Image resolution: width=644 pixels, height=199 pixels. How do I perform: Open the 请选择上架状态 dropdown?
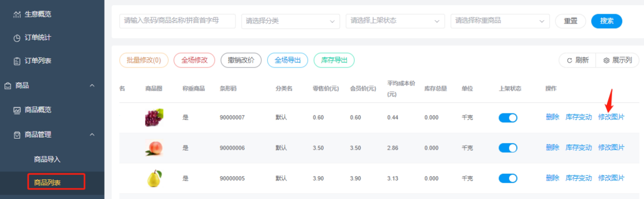point(395,21)
